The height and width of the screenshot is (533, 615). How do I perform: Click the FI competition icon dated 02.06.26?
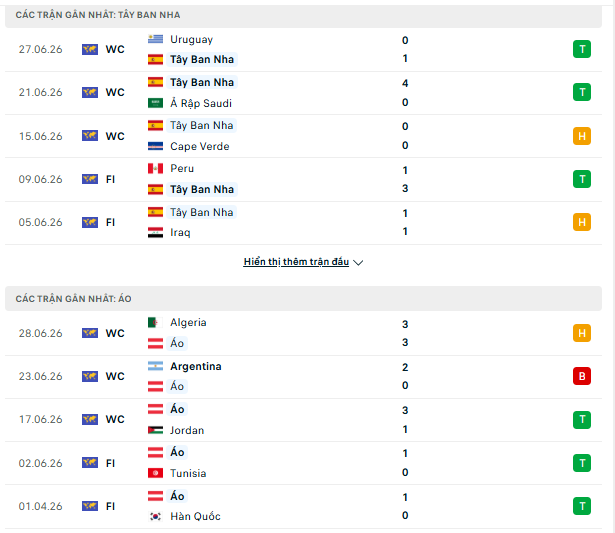(90, 463)
